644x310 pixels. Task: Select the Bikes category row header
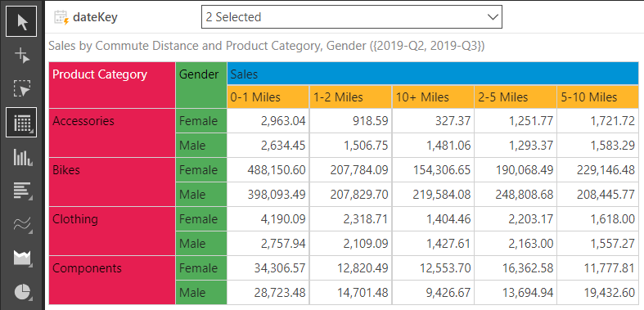(112, 182)
